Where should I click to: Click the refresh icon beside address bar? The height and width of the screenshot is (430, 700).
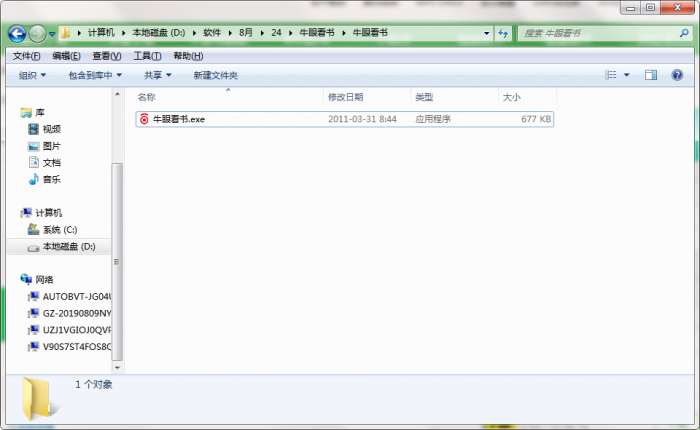[x=503, y=33]
